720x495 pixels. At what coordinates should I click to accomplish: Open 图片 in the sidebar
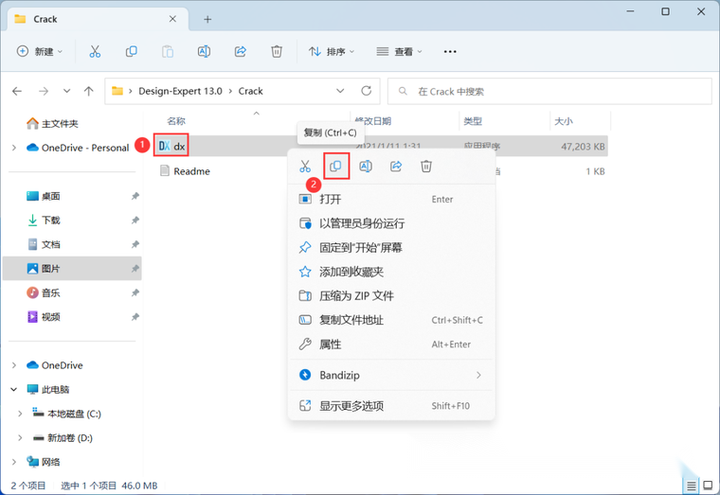pos(72,269)
